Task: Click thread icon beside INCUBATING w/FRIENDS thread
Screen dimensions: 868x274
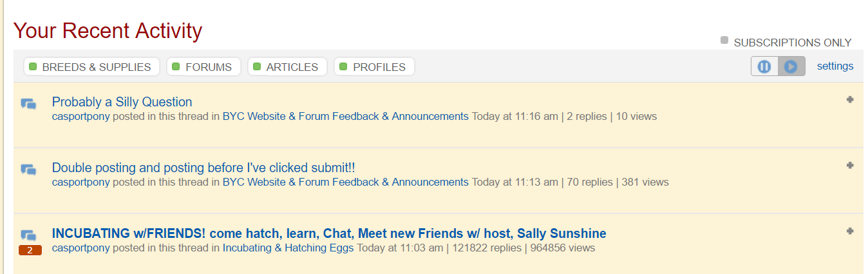Action: tap(28, 235)
